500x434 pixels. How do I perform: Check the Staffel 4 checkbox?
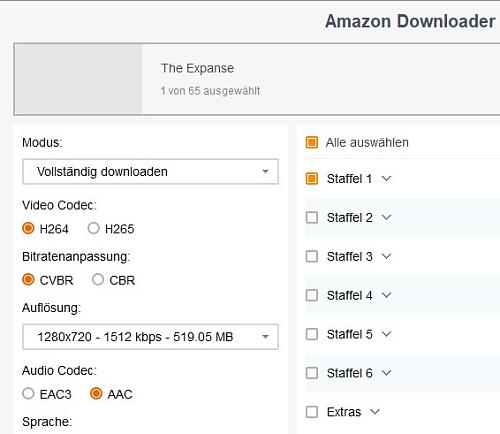pyautogui.click(x=312, y=295)
